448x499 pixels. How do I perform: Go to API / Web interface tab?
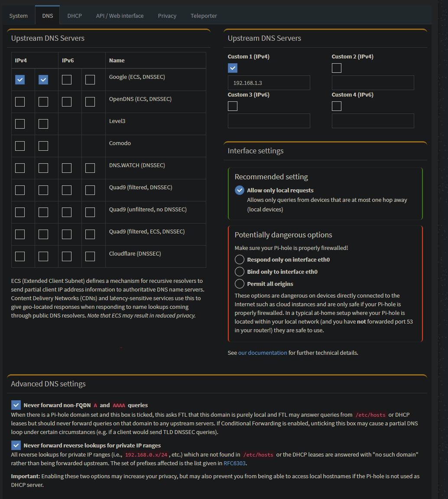tap(120, 16)
